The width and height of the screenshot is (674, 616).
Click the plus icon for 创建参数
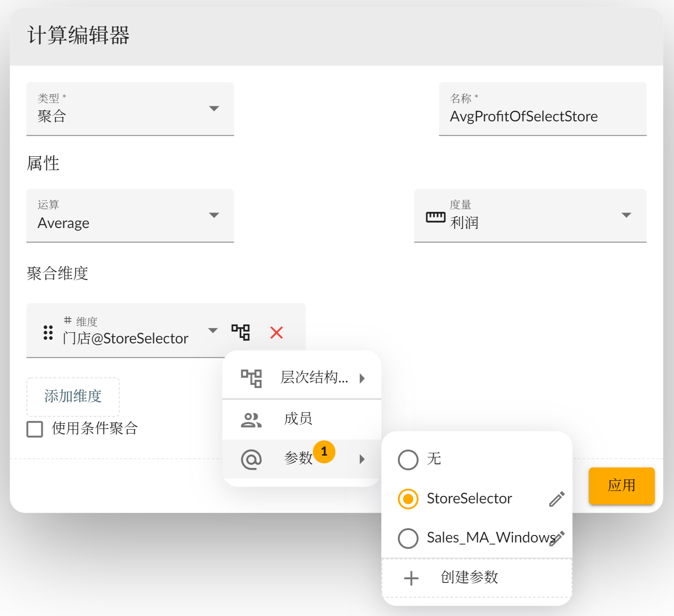tap(411, 578)
